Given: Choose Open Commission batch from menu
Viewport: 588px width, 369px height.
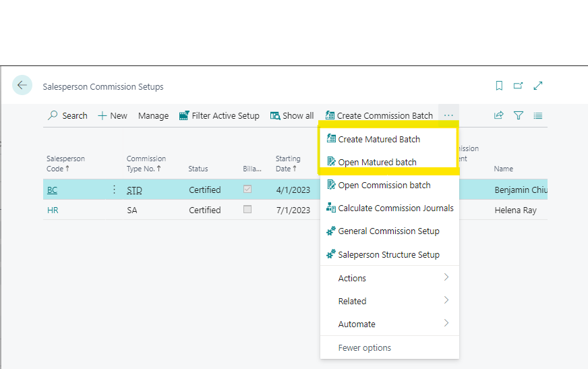Looking at the screenshot, I should coord(384,185).
